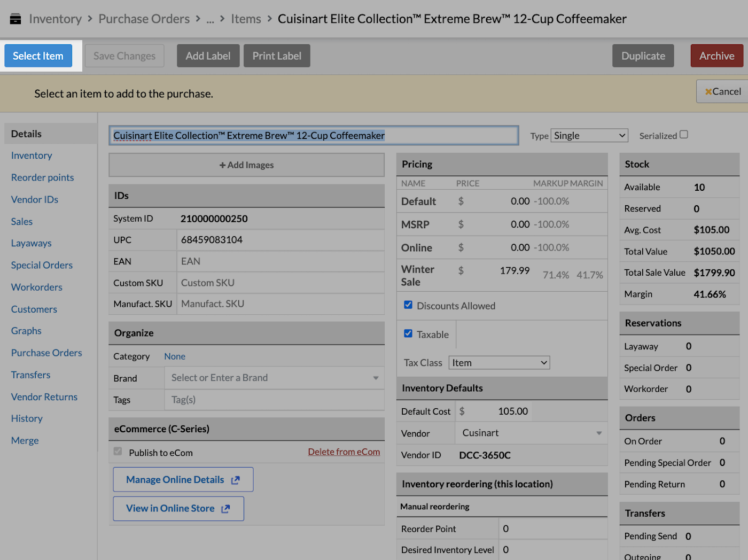Expand the breadcrumb ellipsis
Viewport: 748px width, 560px height.
(210, 19)
